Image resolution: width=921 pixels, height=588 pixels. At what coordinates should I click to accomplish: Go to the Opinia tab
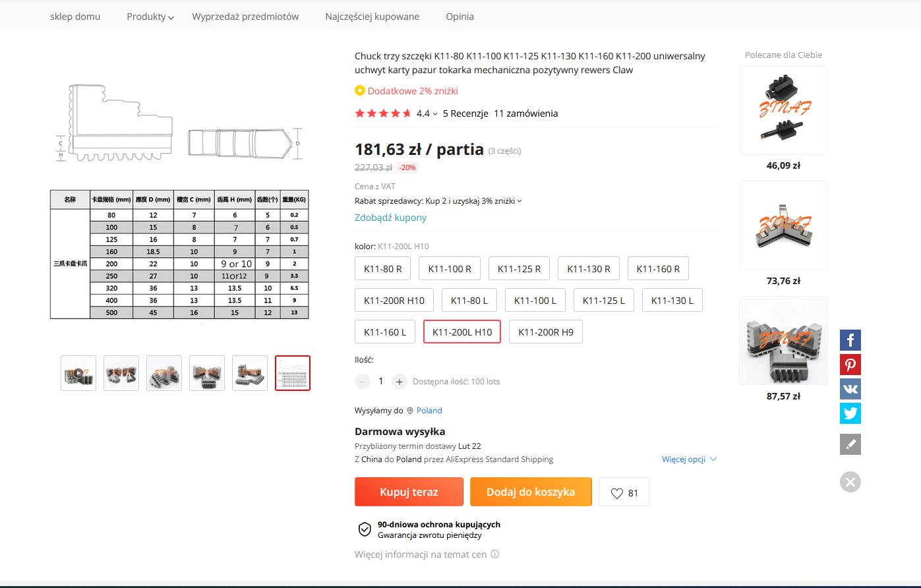460,16
